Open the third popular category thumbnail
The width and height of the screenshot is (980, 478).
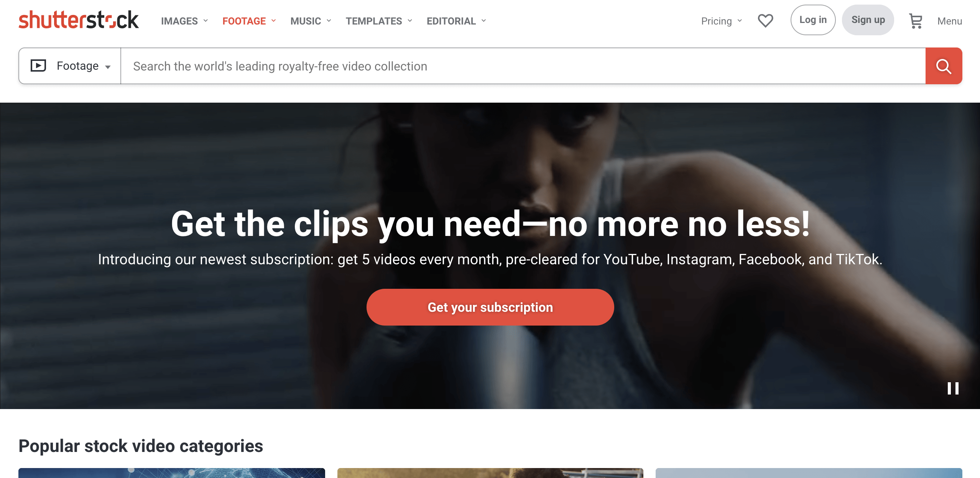pos(809,473)
